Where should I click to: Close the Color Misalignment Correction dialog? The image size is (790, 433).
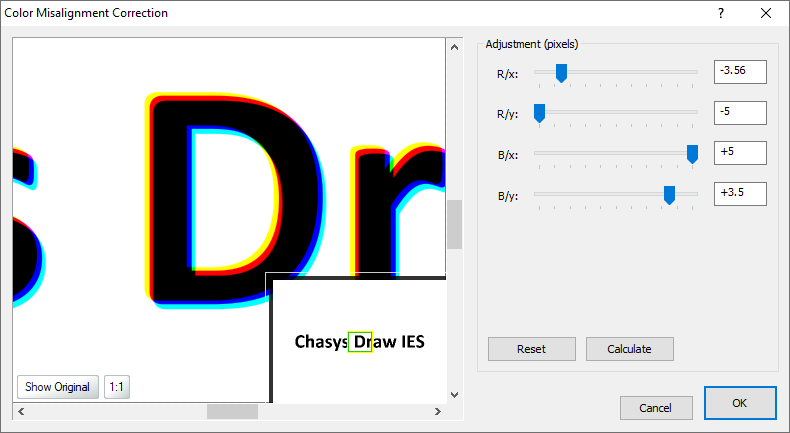point(766,13)
